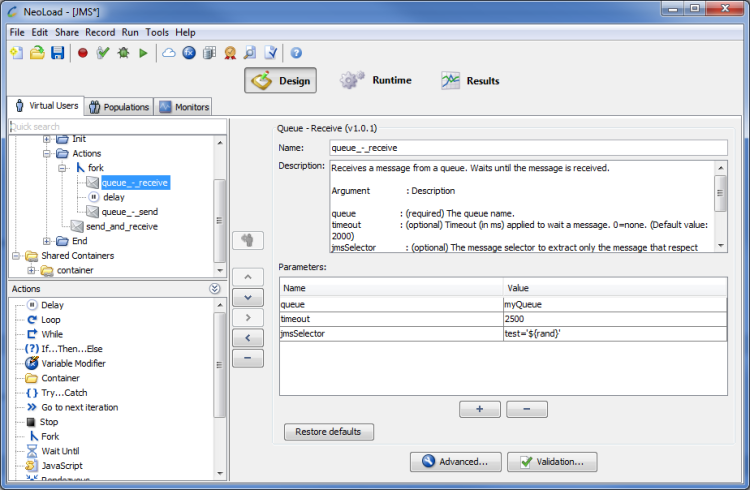This screenshot has height=490, width=750.
Task: Start recording with the red record icon
Action: coord(82,53)
